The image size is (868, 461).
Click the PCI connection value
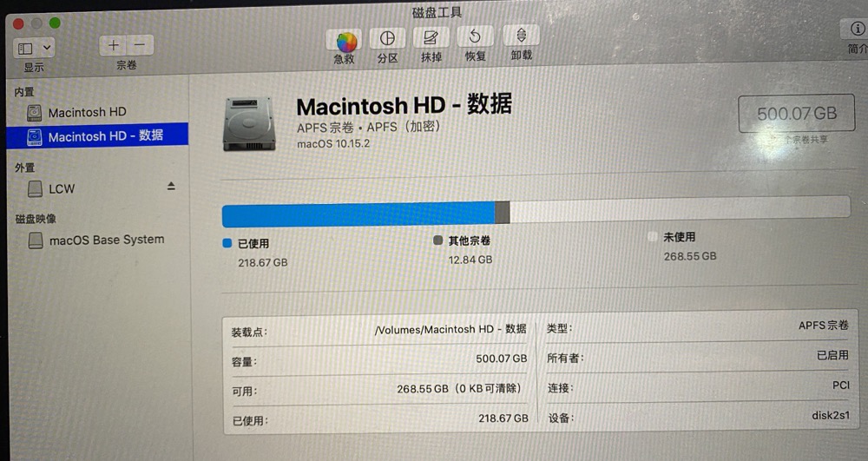click(x=841, y=385)
